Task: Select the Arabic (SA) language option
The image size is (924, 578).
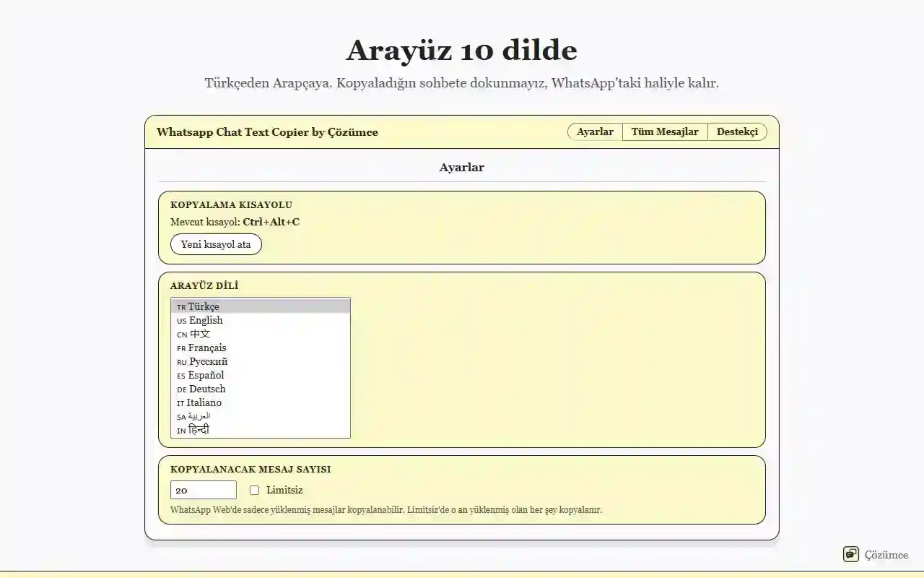Action: pyautogui.click(x=261, y=416)
